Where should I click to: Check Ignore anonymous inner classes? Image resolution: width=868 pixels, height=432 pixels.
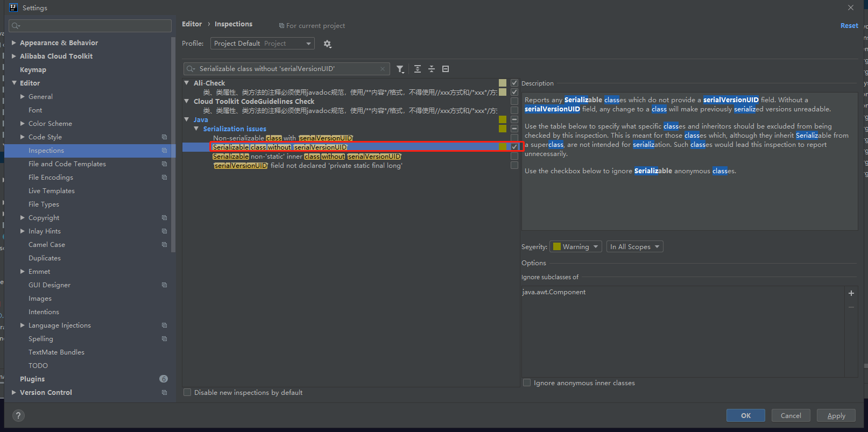pyautogui.click(x=527, y=383)
